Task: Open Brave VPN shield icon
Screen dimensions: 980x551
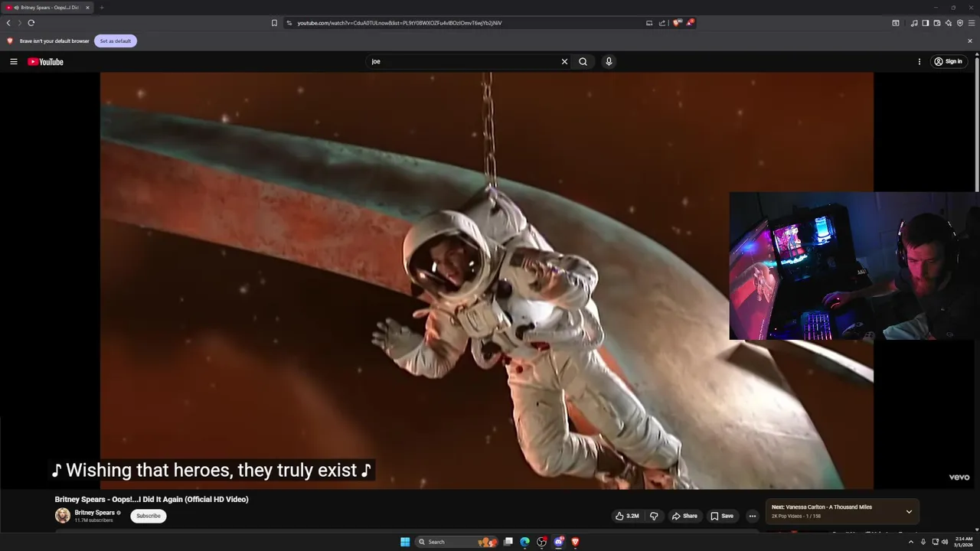Action: point(959,23)
